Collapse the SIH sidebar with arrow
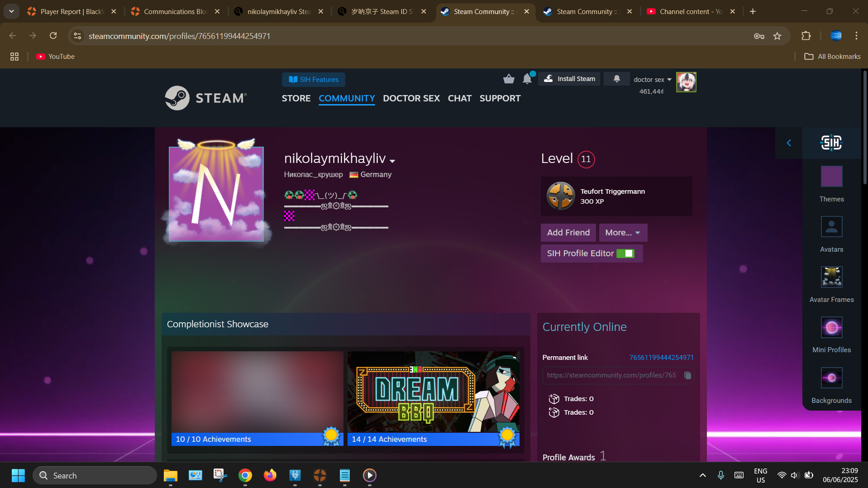868x488 pixels. coord(789,143)
